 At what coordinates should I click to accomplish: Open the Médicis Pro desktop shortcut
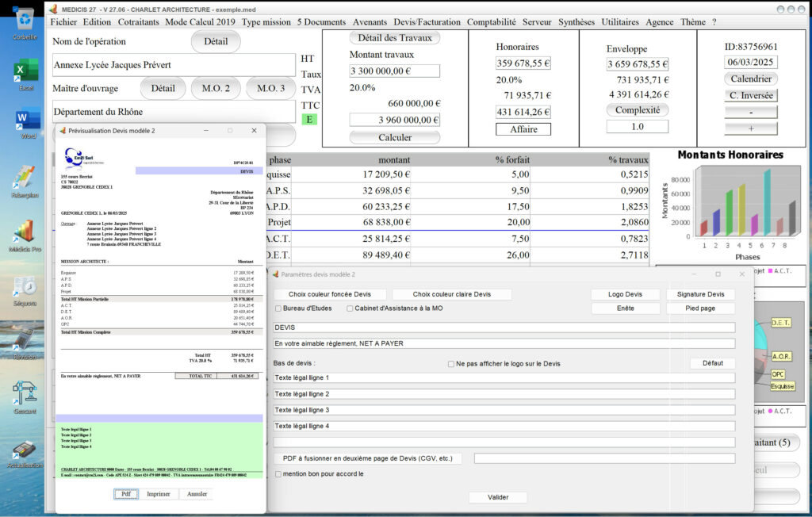25,236
